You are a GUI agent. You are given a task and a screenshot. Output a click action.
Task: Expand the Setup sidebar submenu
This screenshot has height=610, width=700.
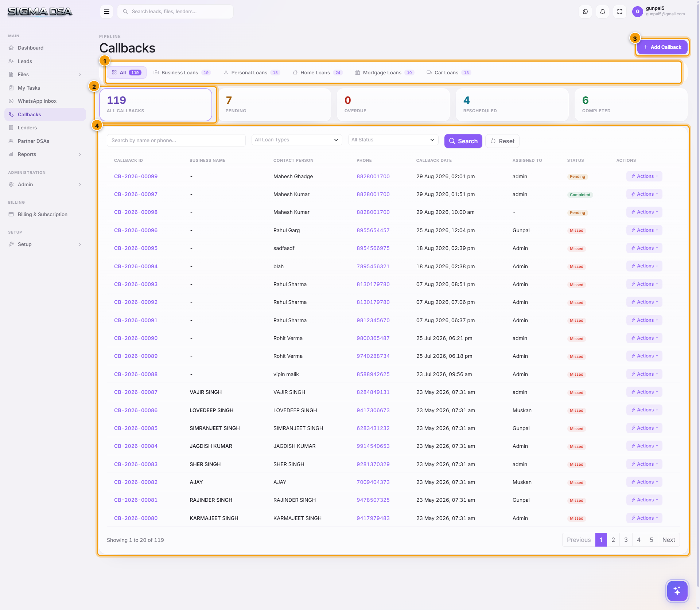point(45,244)
